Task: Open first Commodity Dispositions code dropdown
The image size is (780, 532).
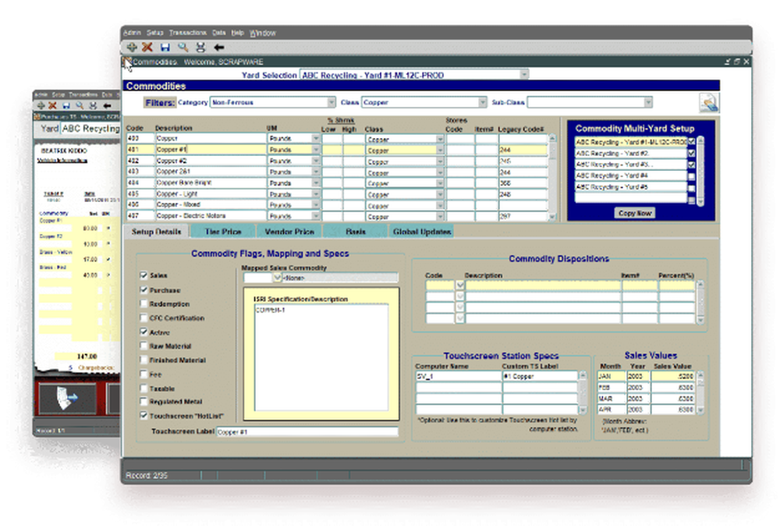Action: pyautogui.click(x=459, y=286)
